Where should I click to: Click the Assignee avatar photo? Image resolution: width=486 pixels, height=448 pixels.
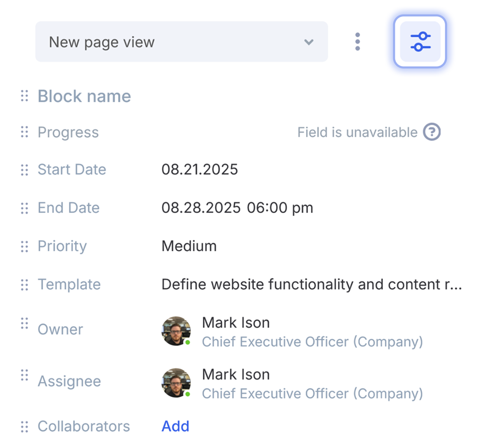coord(176,383)
